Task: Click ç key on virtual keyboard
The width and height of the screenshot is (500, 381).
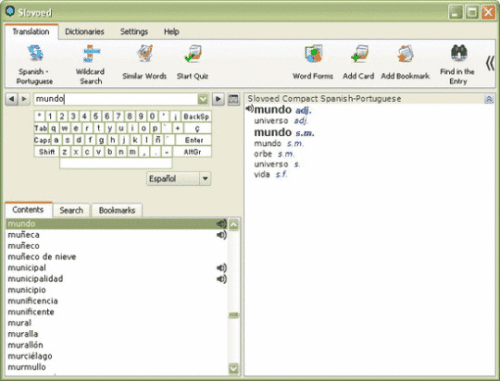Action: tap(197, 128)
